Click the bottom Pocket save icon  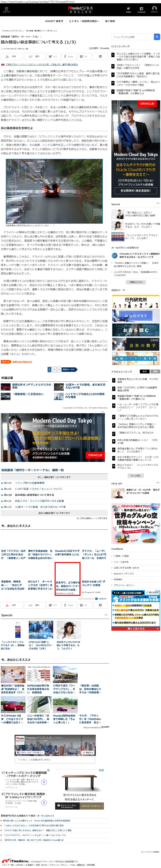coord(100,605)
